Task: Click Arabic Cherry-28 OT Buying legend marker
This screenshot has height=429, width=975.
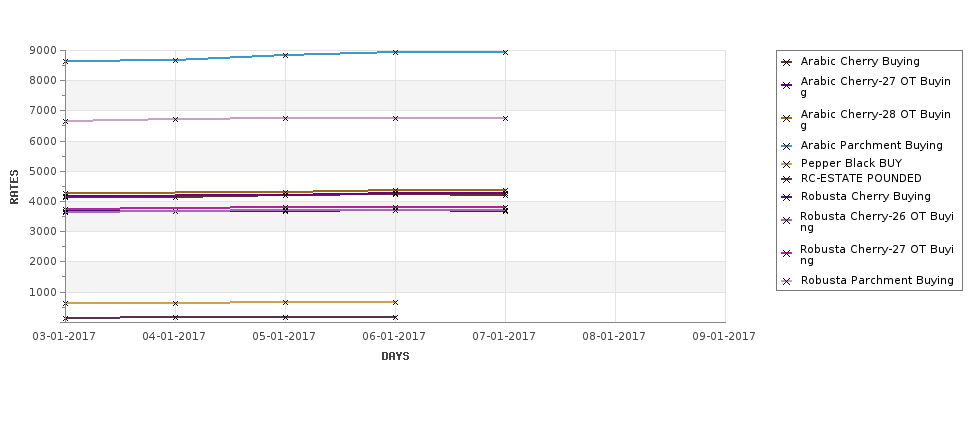Action: point(787,118)
